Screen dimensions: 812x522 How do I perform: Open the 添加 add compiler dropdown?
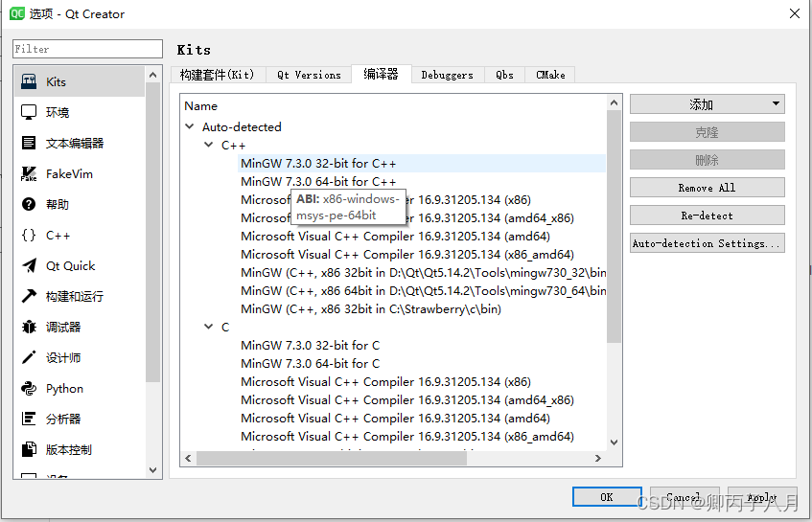[x=708, y=104]
